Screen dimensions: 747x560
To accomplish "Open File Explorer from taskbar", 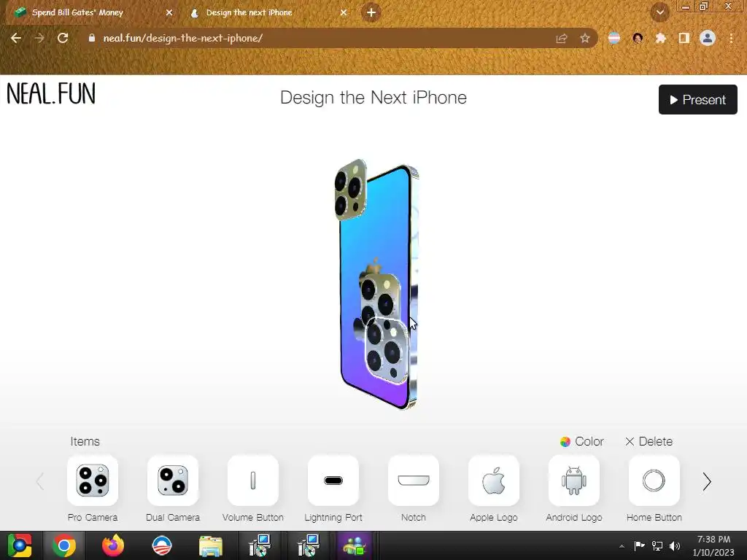I will (x=211, y=545).
